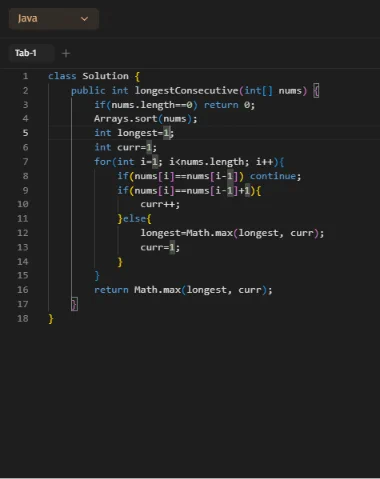The image size is (380, 479).
Task: Click the 'int longest=1;' line
Action: (x=134, y=133)
